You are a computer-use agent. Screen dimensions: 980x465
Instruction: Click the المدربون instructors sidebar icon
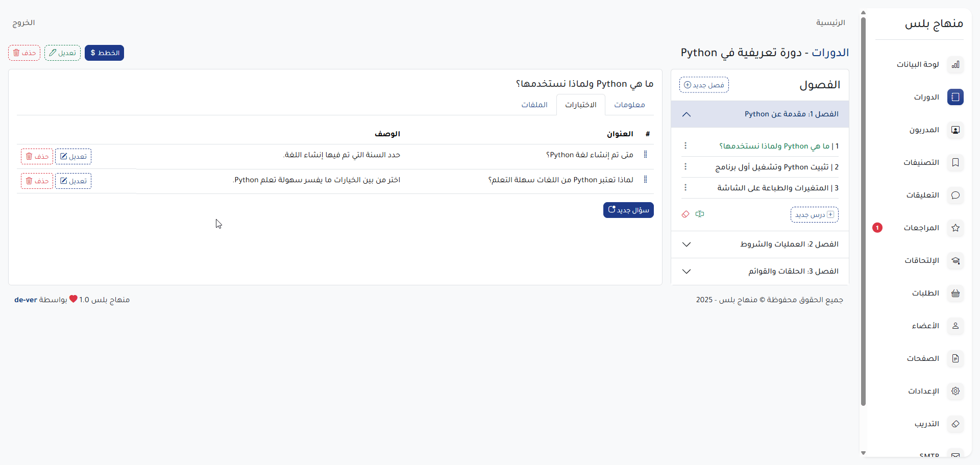click(x=955, y=130)
